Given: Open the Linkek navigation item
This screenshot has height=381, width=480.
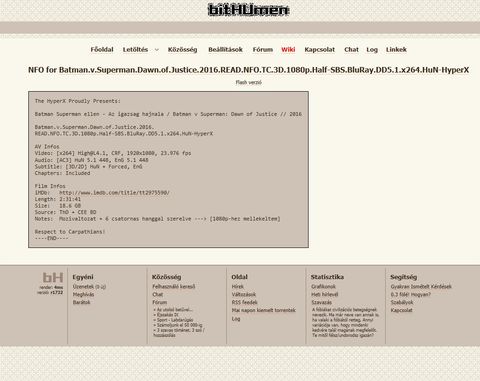Looking at the screenshot, I should (396, 49).
